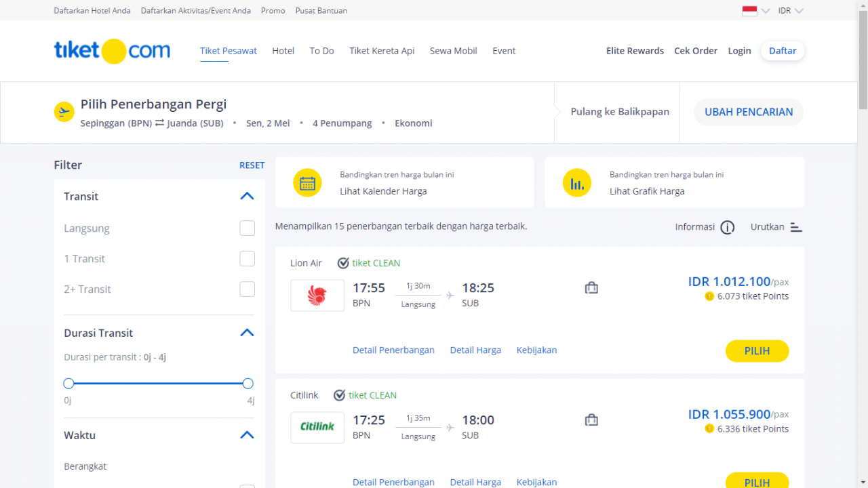Viewport: 868px width, 488px height.
Task: Open Detail Penerbangan for Lion Air flight
Action: pos(393,350)
